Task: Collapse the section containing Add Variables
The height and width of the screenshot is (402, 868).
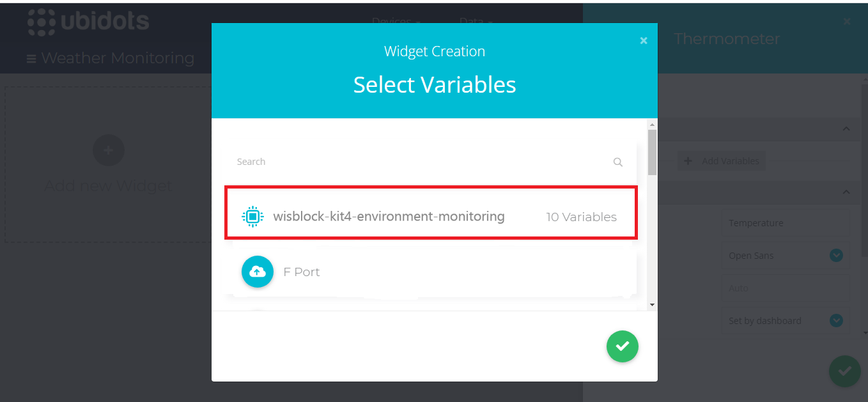Action: click(x=846, y=129)
